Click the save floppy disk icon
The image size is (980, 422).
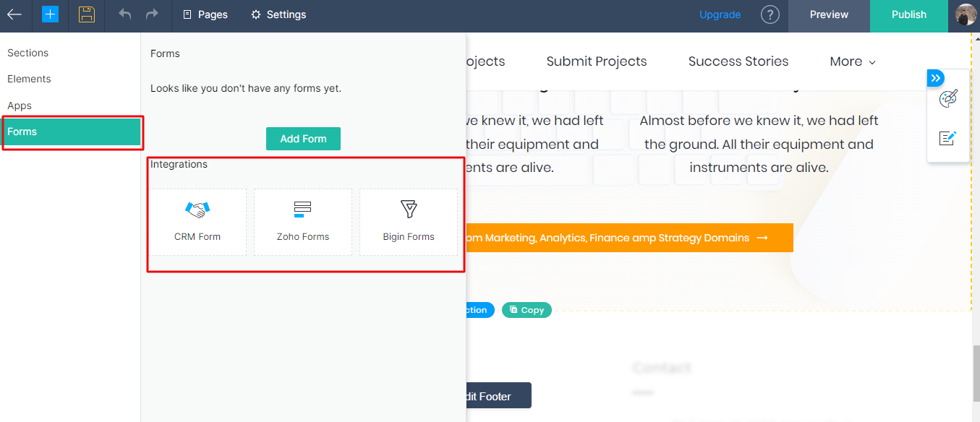click(x=87, y=14)
